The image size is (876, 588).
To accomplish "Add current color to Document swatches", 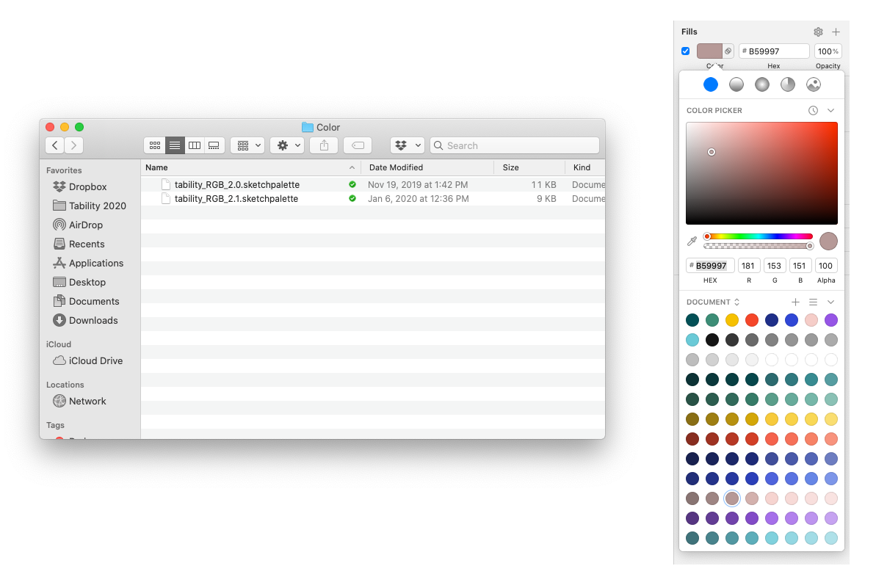I will (x=795, y=302).
